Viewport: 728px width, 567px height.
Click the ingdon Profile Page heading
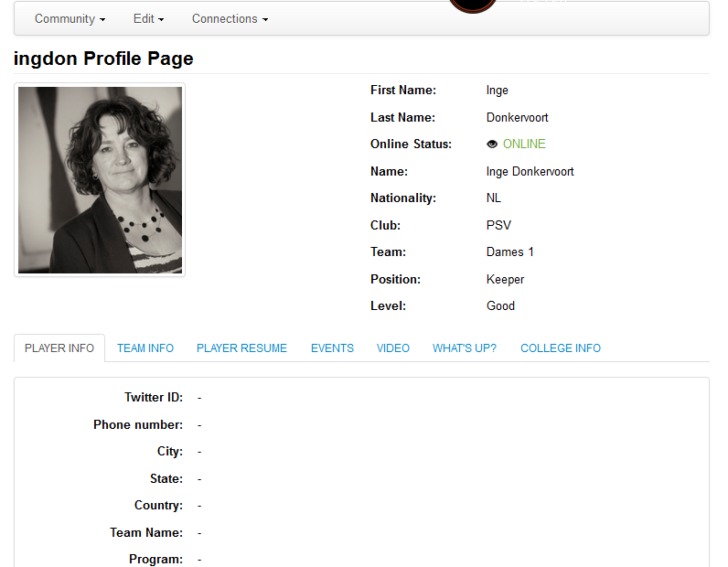coord(103,59)
